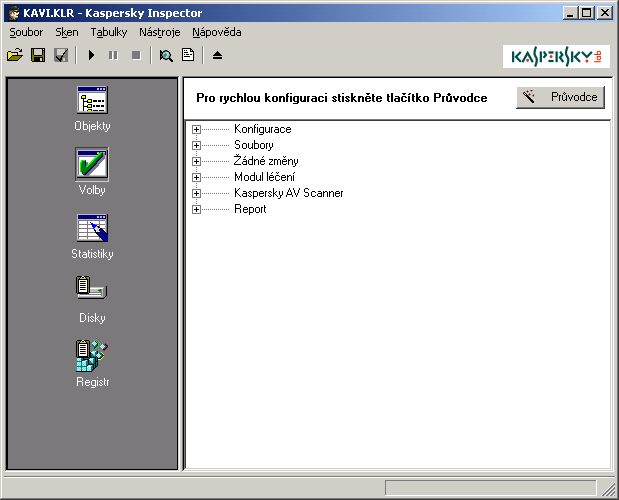The width and height of the screenshot is (619, 500).
Task: Expand the Soubory tree node
Action: click(x=196, y=145)
